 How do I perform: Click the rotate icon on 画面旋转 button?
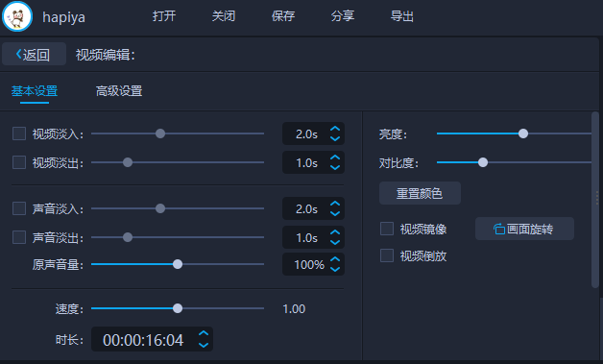[x=498, y=229]
